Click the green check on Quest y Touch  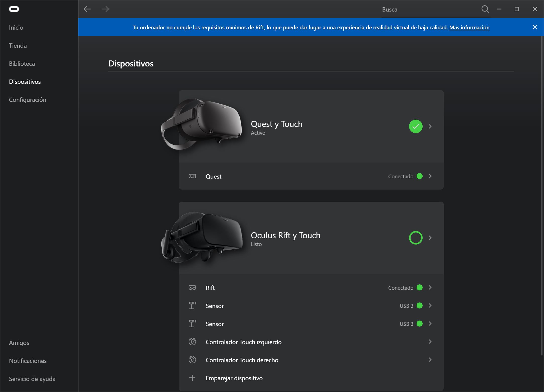pos(416,127)
